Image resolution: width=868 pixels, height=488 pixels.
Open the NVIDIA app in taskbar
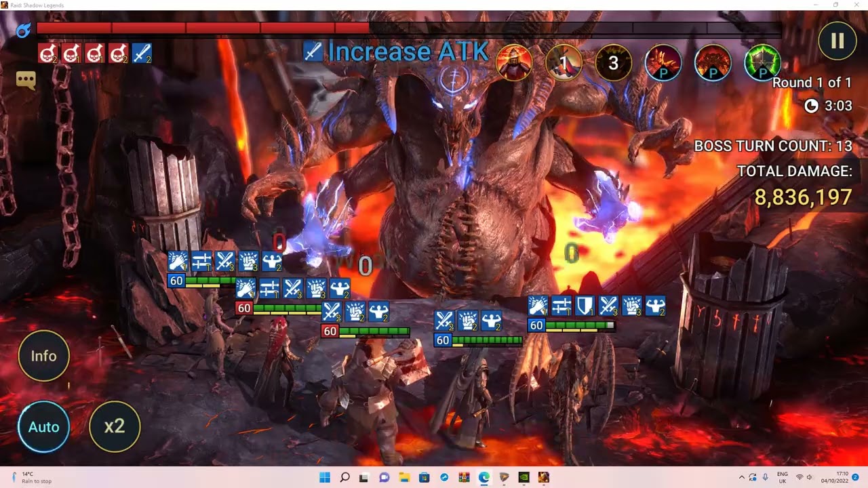(524, 477)
